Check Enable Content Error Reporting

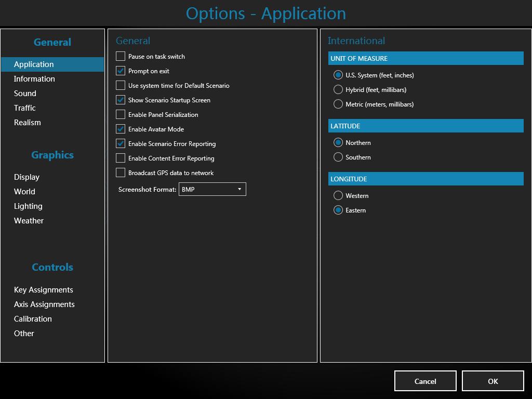121,158
